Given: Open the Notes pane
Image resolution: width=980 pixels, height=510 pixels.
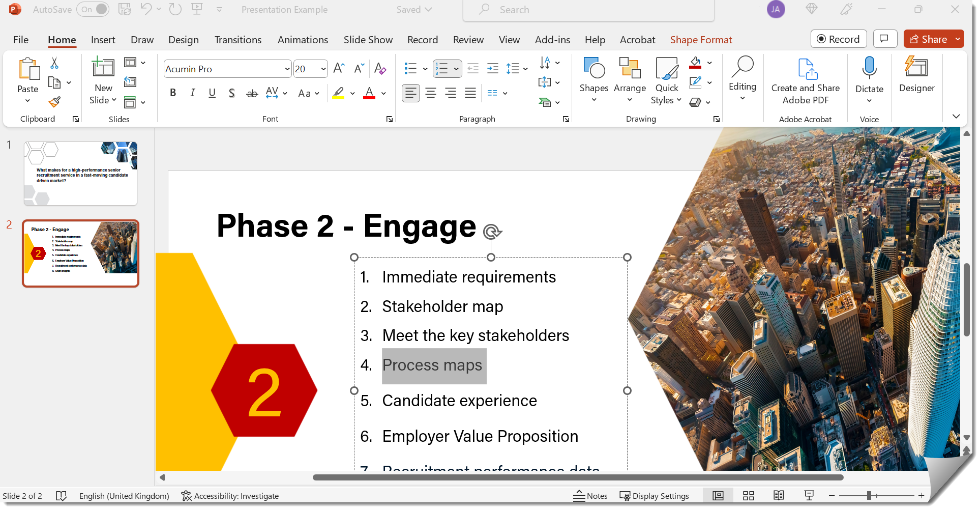Looking at the screenshot, I should tap(590, 495).
